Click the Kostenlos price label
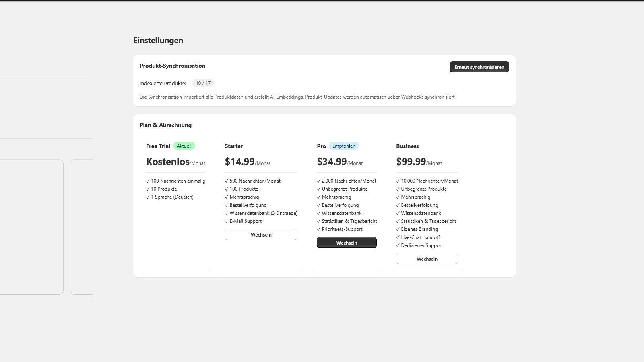The height and width of the screenshot is (362, 644). click(x=168, y=161)
